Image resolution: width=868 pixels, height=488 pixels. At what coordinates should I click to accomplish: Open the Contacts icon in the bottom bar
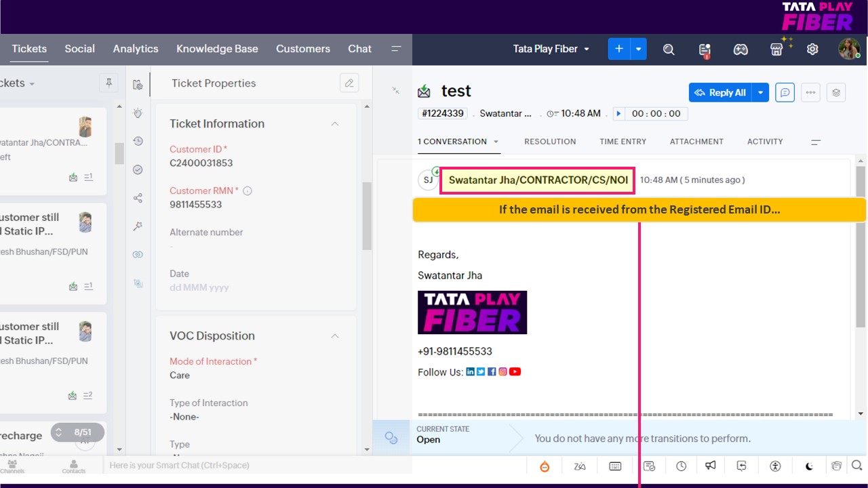pos(74,466)
